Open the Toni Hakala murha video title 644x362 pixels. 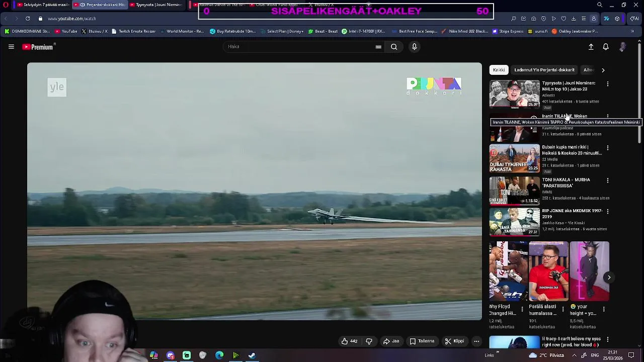(566, 183)
